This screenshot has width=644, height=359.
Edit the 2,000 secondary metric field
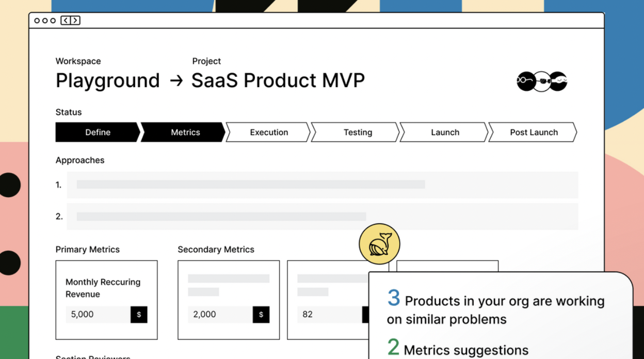pyautogui.click(x=220, y=315)
